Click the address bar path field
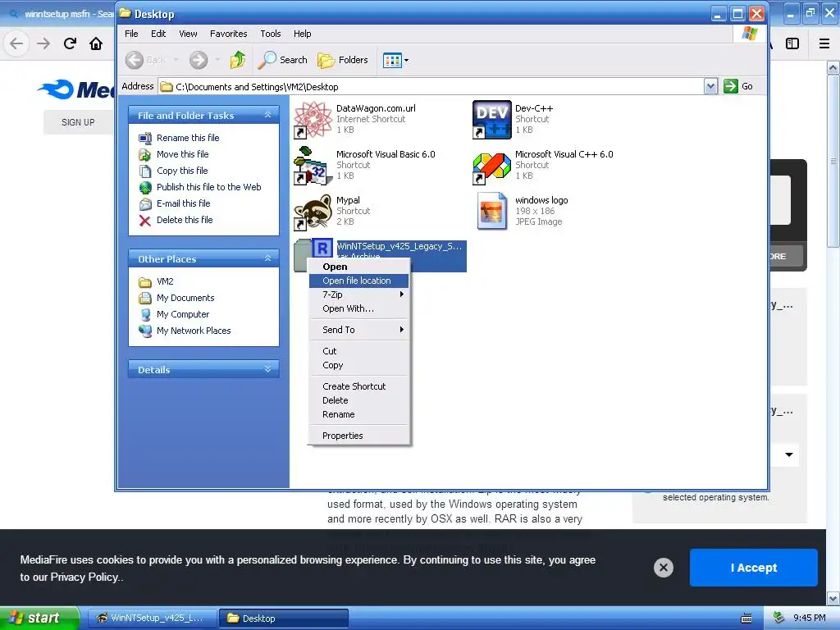Image resolution: width=840 pixels, height=630 pixels. 431,86
